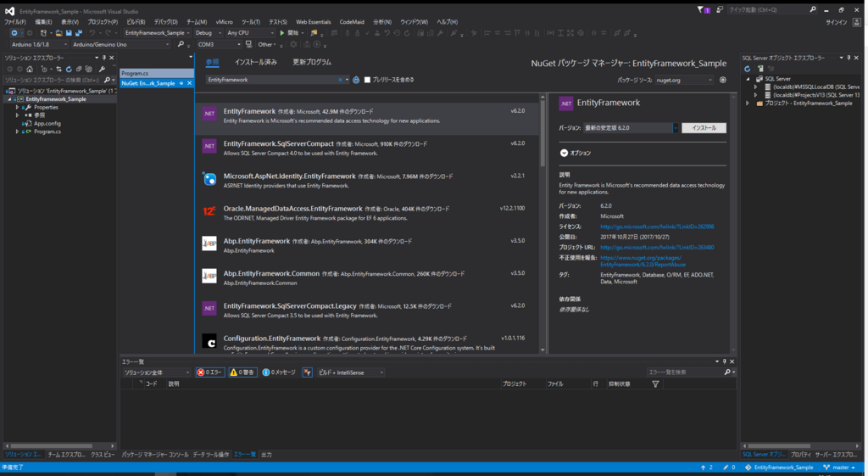This screenshot has height=476, width=868.
Task: Click the Oracle.ManagedDataAccess package logo
Action: (209, 211)
